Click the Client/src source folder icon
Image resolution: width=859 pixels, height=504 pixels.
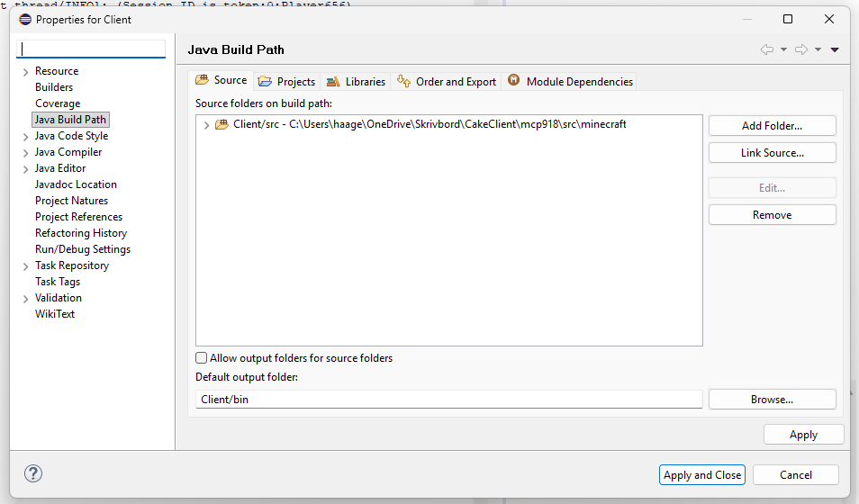[222, 124]
